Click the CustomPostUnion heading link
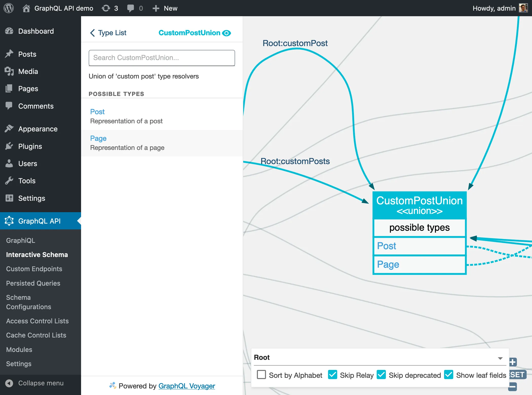The image size is (532, 395). 189,33
